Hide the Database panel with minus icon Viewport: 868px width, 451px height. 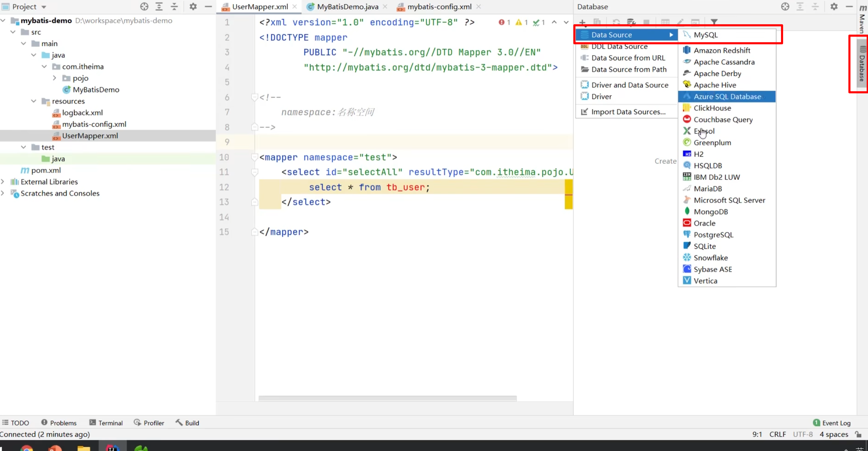pos(849,7)
